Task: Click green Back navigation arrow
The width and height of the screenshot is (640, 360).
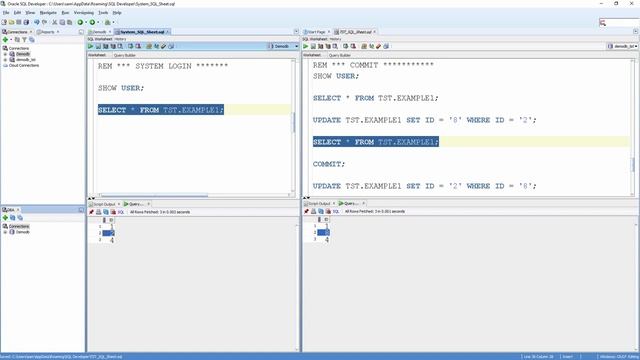Action: point(80,22)
